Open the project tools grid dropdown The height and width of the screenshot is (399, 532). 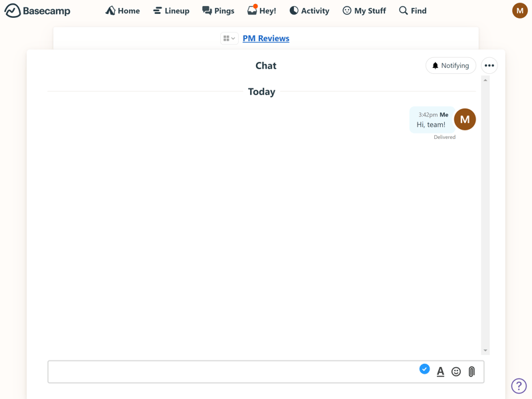pos(229,39)
